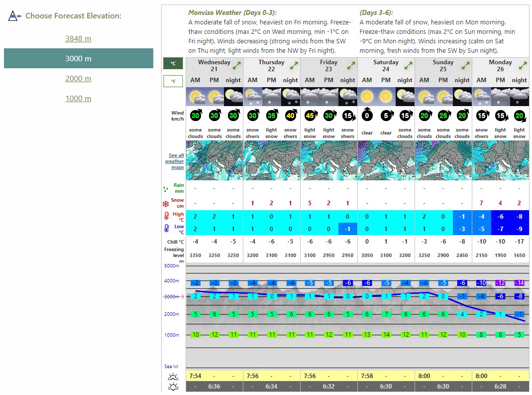Select 3848 m forecast elevation
The image size is (532, 395).
pyautogui.click(x=78, y=39)
